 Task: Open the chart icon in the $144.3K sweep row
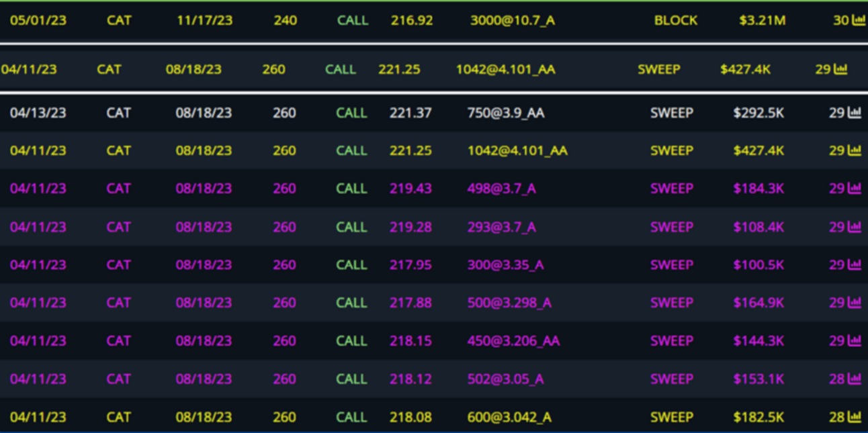pos(855,340)
